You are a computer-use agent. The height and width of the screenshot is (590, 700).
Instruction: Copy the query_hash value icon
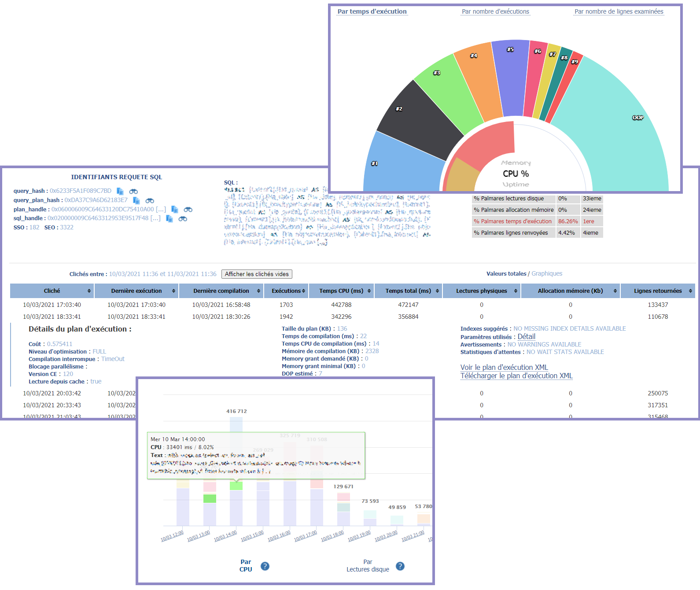[120, 191]
